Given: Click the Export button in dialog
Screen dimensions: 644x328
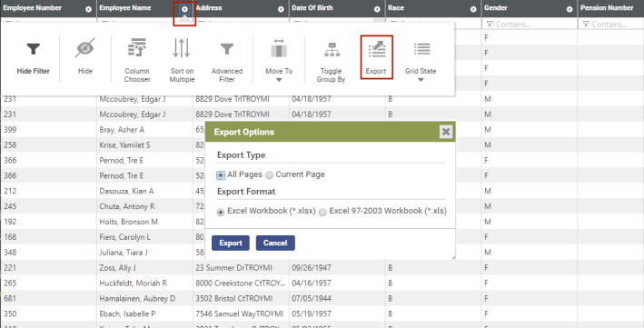Looking at the screenshot, I should [x=231, y=243].
